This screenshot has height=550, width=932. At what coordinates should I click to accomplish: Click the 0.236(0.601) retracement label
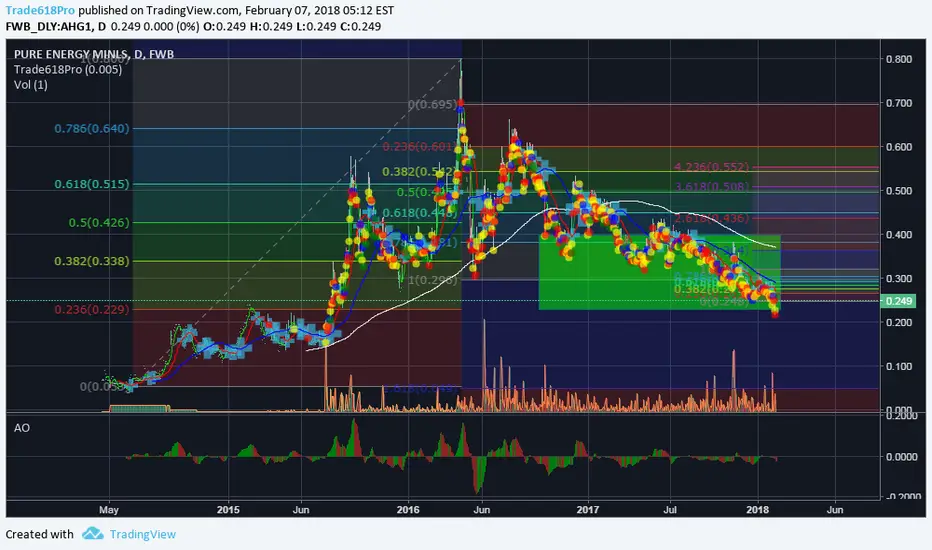[x=418, y=147]
